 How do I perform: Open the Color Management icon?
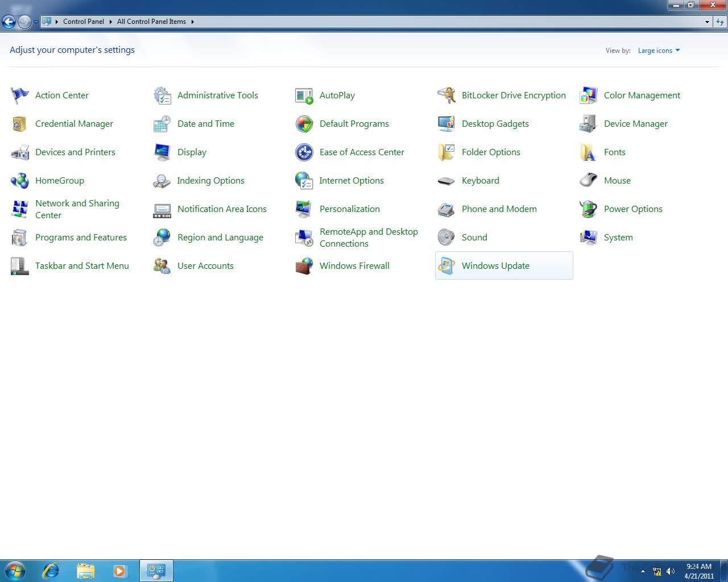589,95
